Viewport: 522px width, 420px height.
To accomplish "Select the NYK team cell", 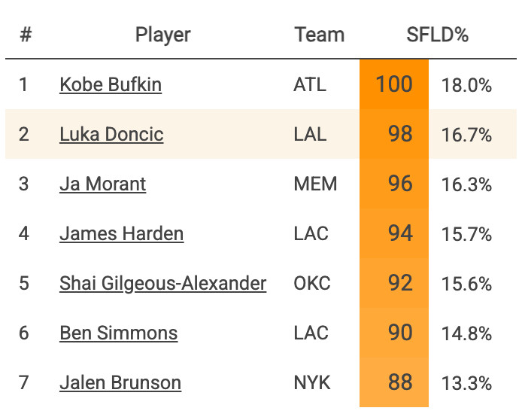I will point(312,382).
